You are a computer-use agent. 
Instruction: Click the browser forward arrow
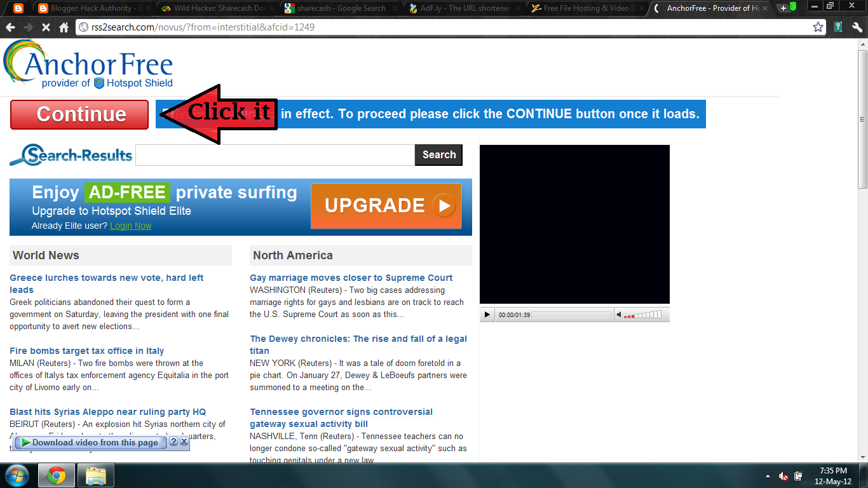pos(28,27)
